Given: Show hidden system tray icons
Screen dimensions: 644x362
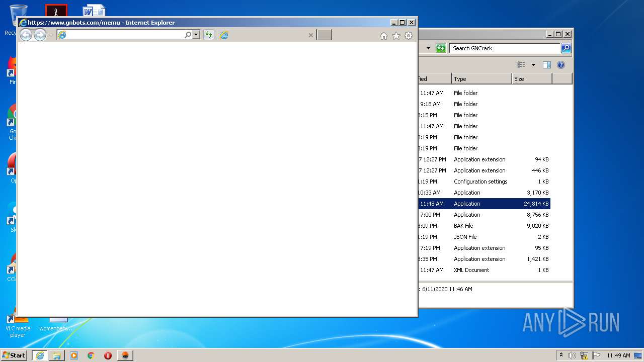Looking at the screenshot, I should coord(561,355).
